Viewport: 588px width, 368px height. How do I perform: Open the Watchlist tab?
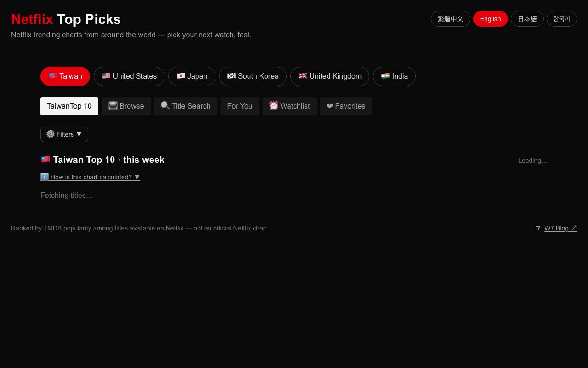point(289,106)
